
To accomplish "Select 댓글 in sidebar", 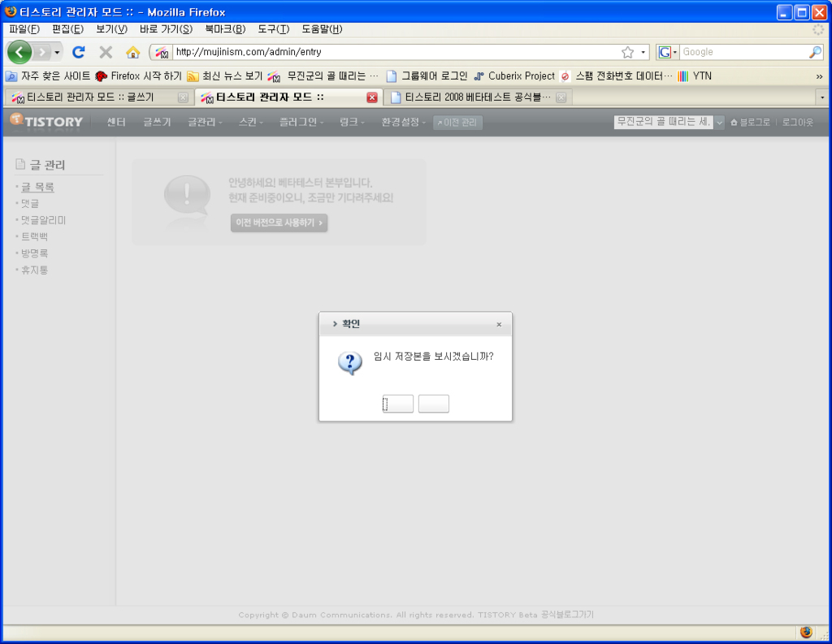I will point(30,203).
